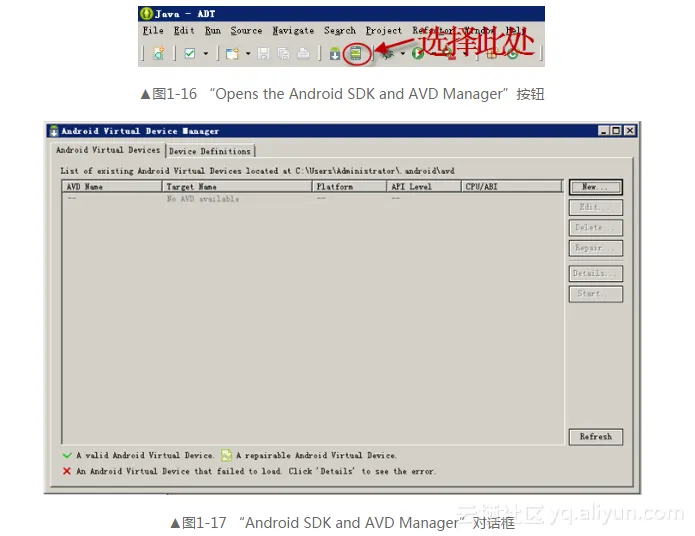Screen dimensions: 695x536
Task: Open the Android SDK Manager icon
Action: point(335,54)
